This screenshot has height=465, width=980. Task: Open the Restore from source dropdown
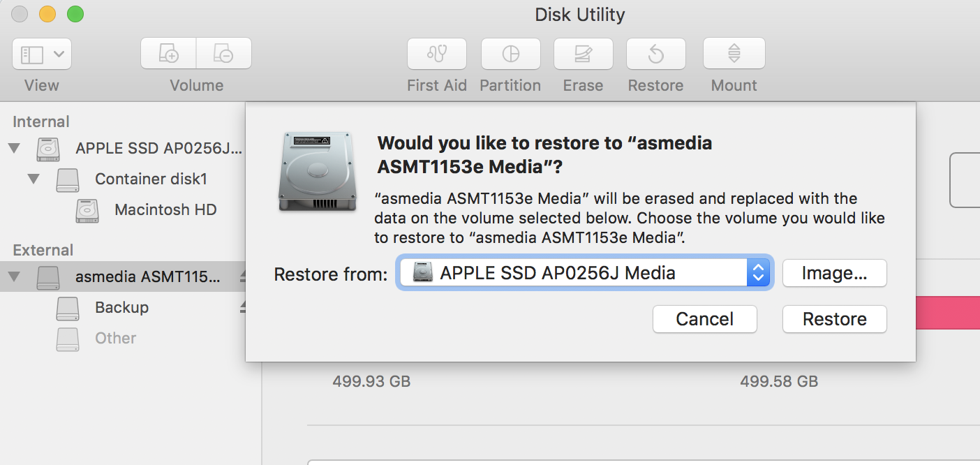pos(757,273)
